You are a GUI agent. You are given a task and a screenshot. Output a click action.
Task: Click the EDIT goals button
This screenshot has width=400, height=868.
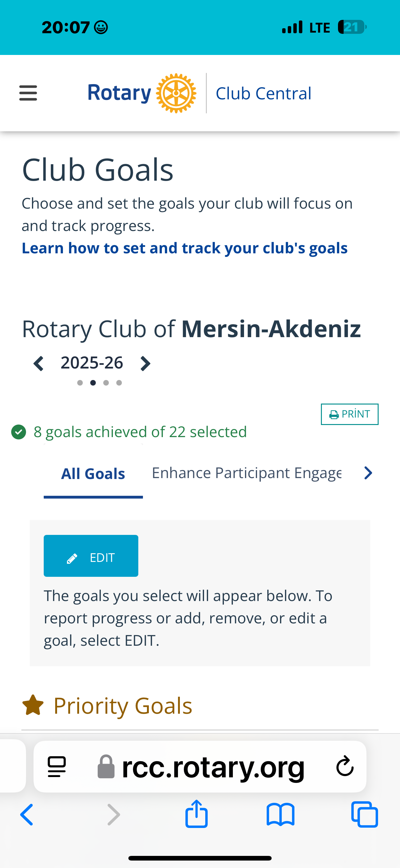coord(91,556)
